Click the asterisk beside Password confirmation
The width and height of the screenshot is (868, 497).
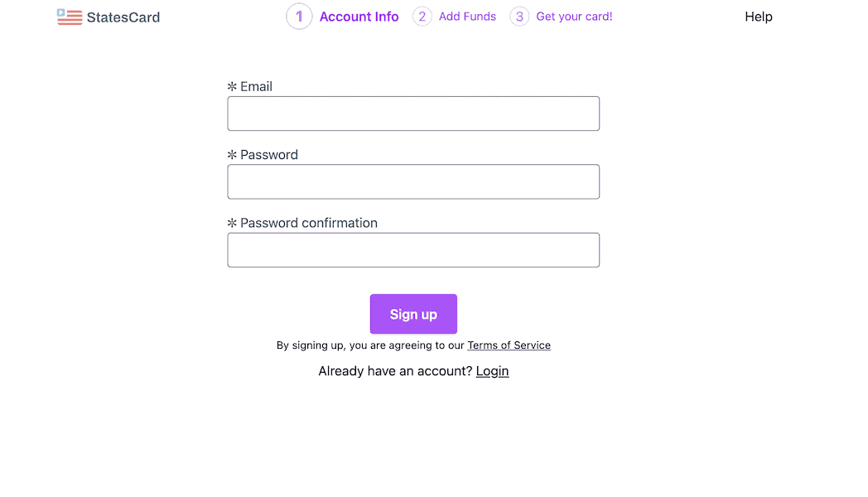point(232,223)
